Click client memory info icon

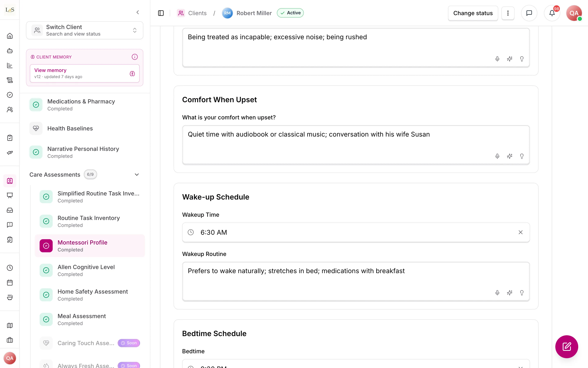pyautogui.click(x=135, y=57)
